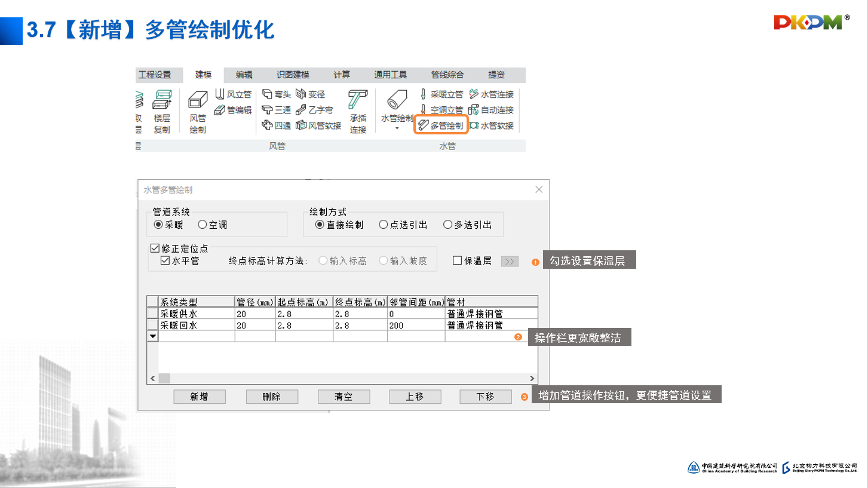
Task: Select the 输入标高 radio option
Action: (x=343, y=260)
